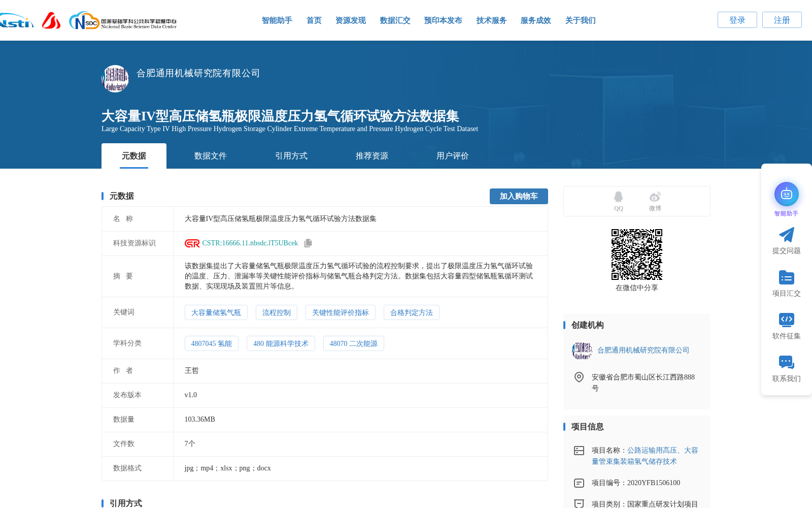The height and width of the screenshot is (508, 812).
Task: Open the 项目汇交 folder icon
Action: pyautogui.click(x=786, y=277)
